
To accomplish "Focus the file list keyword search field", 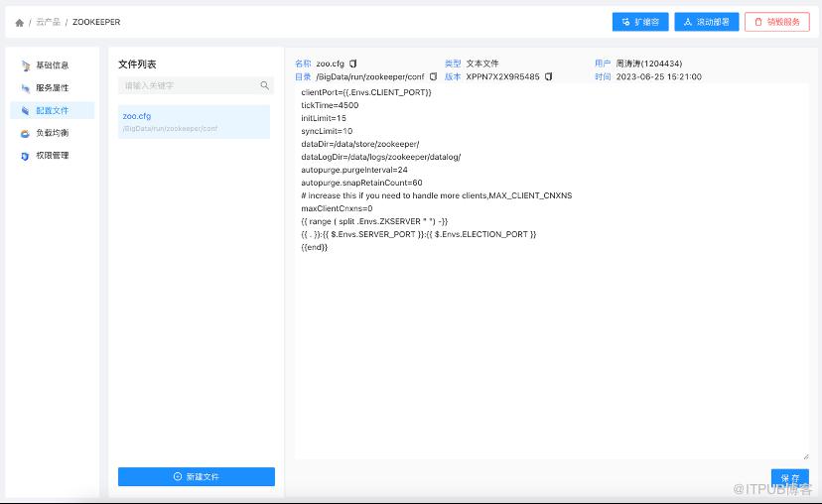I will point(187,86).
